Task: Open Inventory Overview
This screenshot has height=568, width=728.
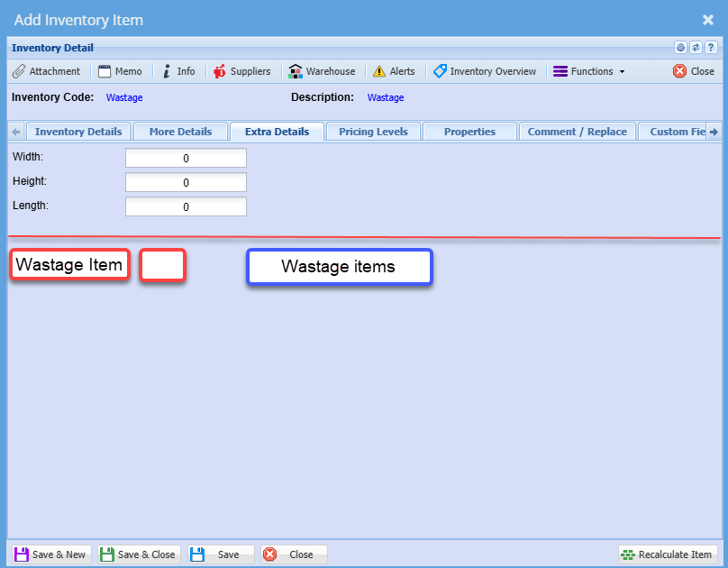Action: (485, 71)
